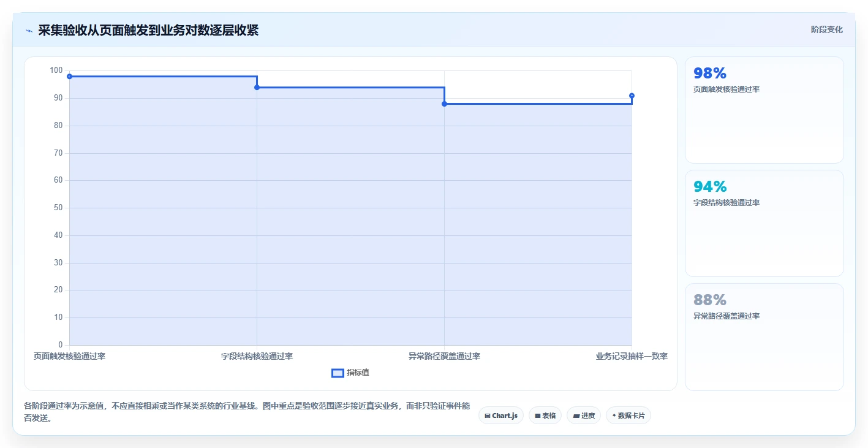Click the data point above 页面触发核验通过率
This screenshot has height=448, width=868.
(x=69, y=77)
